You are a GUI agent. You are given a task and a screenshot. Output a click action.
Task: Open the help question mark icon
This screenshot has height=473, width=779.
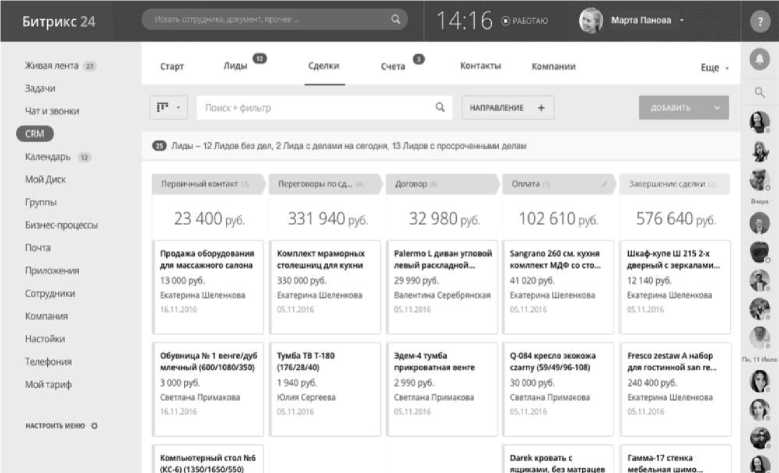click(760, 21)
